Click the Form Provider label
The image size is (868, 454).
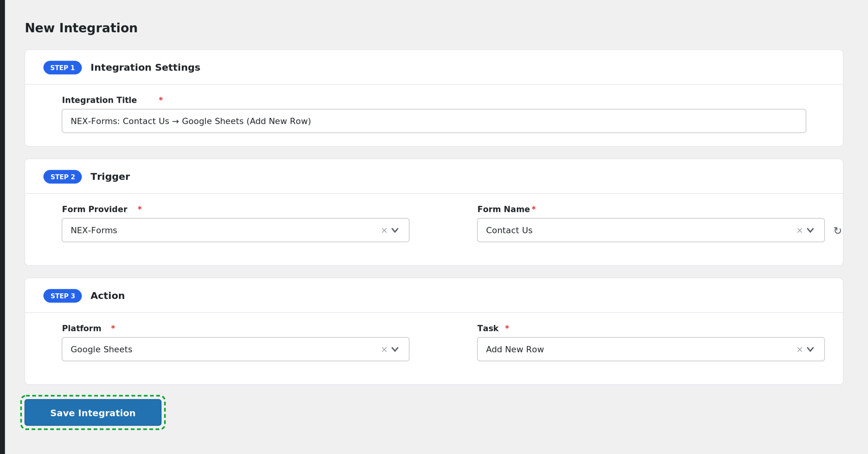click(x=95, y=209)
